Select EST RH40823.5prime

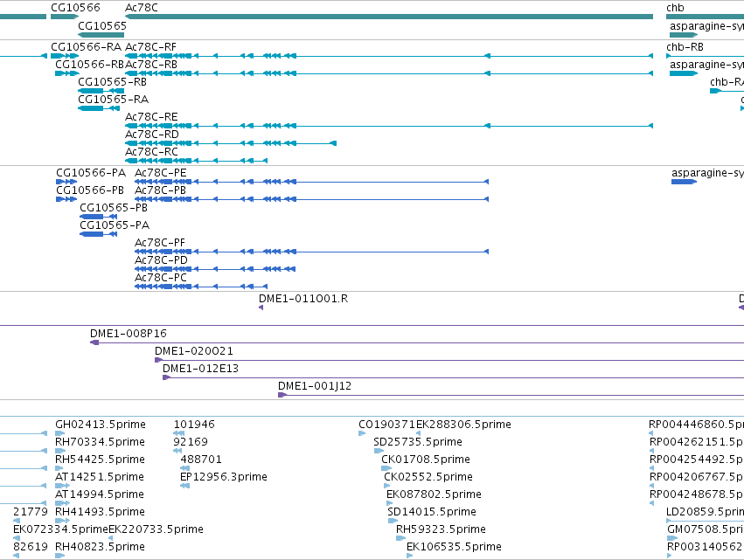(x=59, y=556)
